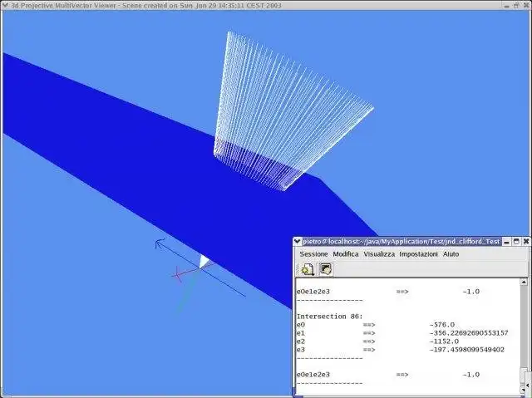Open the Aiuto menu
The image size is (532, 398).
pos(451,254)
